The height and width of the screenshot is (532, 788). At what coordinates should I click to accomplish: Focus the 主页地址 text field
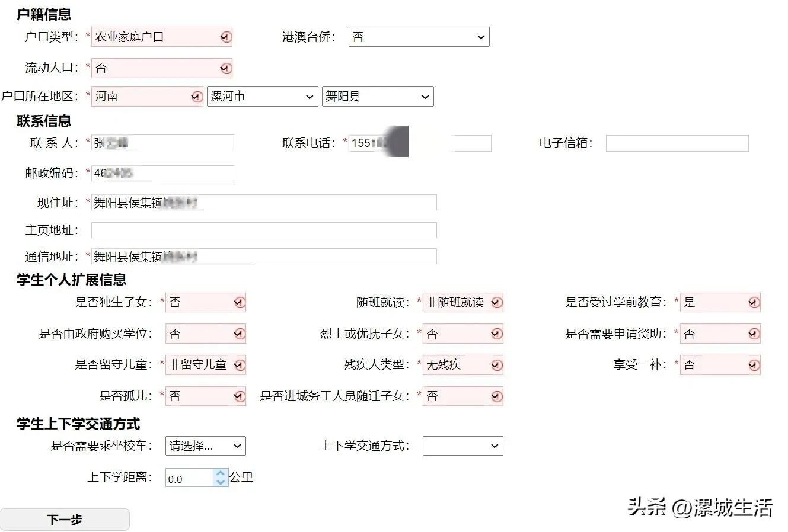tap(264, 230)
